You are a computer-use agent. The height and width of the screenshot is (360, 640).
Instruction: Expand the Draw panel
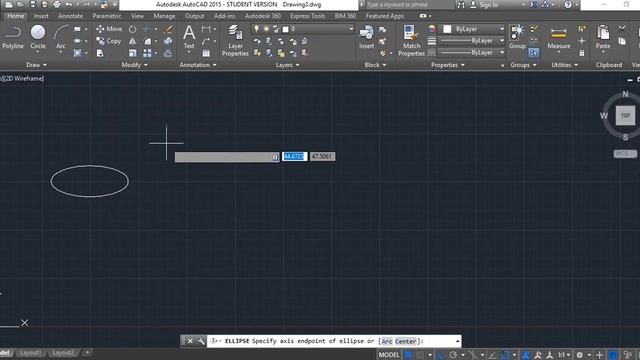tap(36, 65)
